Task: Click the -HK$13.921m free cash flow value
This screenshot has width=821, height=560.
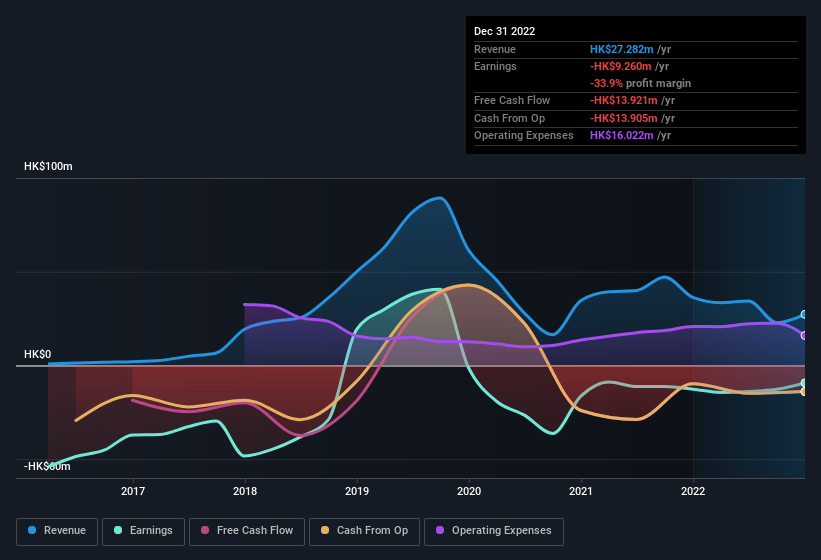Action: pyautogui.click(x=624, y=100)
